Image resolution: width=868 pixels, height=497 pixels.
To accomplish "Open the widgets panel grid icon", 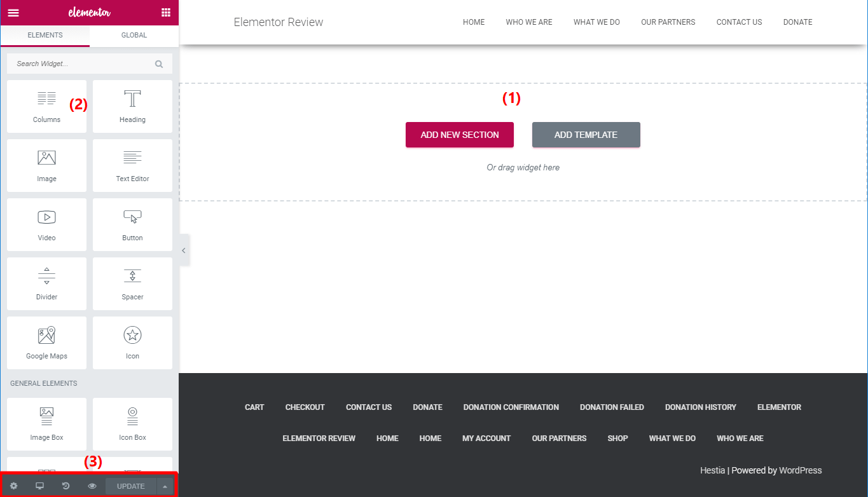I will (x=165, y=13).
